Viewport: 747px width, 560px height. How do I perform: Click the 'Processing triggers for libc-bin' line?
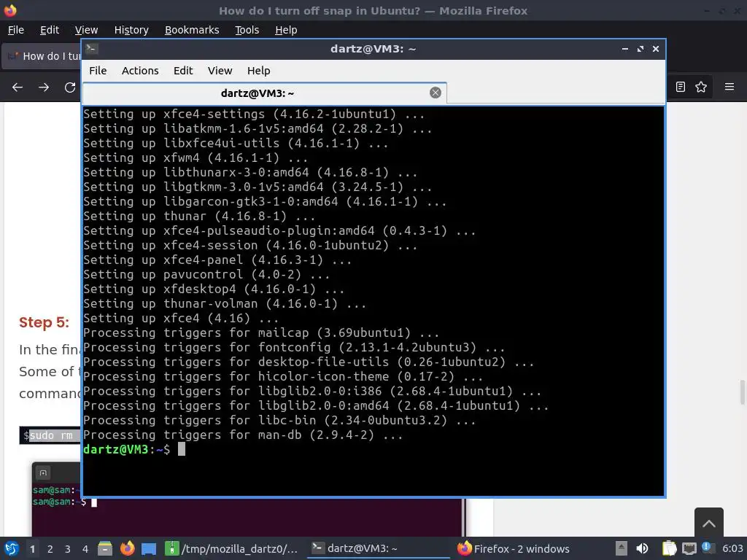point(279,421)
